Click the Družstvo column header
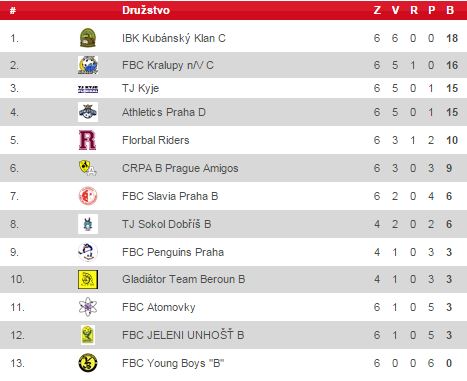The width and height of the screenshot is (467, 381). click(x=146, y=10)
